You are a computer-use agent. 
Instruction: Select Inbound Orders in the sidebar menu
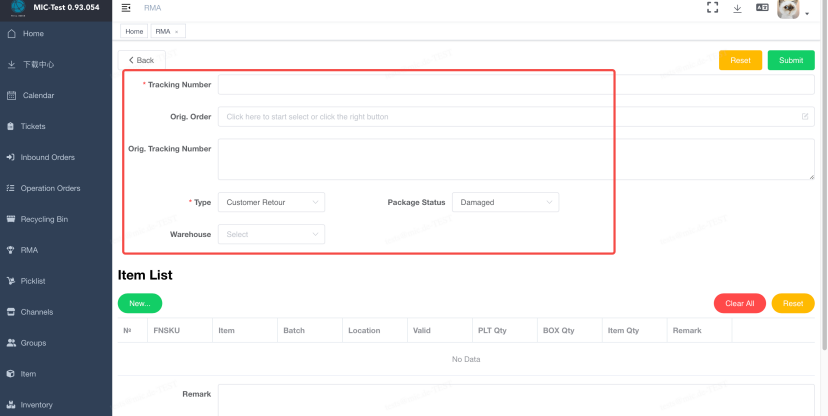coord(47,157)
